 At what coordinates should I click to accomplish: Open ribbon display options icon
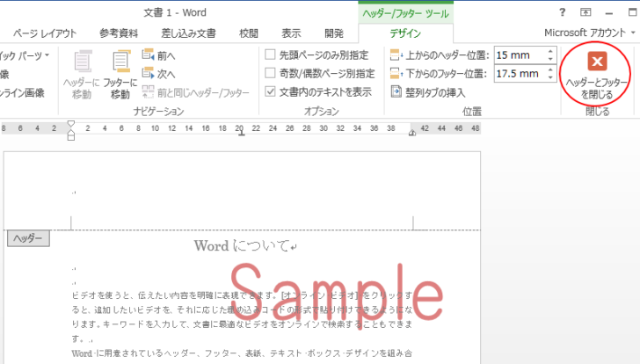[x=585, y=12]
